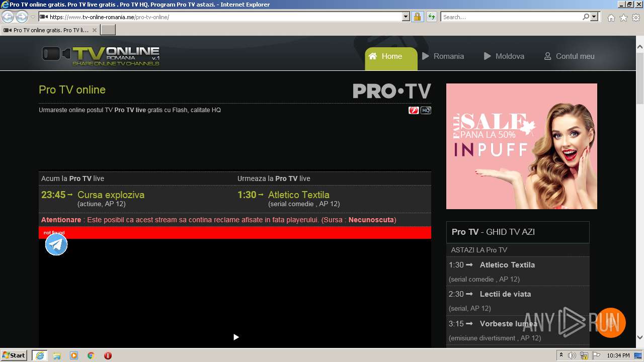Click the network connection tray icon
Screen dimensions: 644x362
(x=584, y=355)
